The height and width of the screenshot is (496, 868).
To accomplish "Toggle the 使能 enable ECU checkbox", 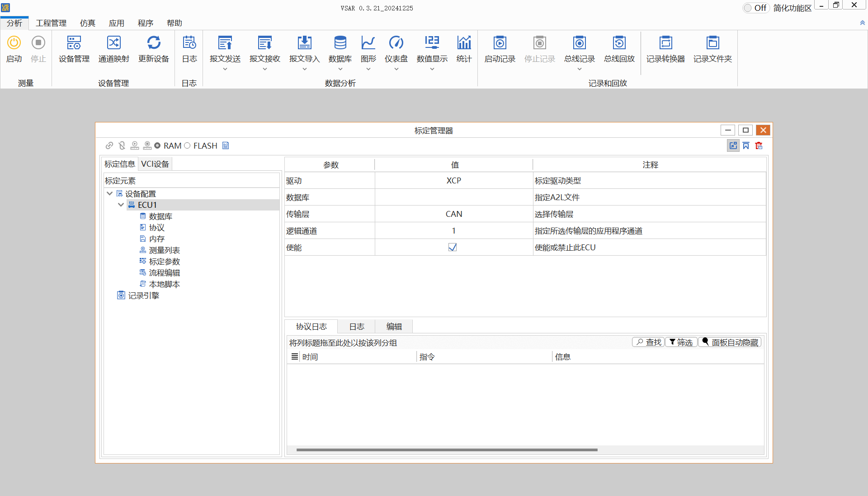I will [453, 248].
